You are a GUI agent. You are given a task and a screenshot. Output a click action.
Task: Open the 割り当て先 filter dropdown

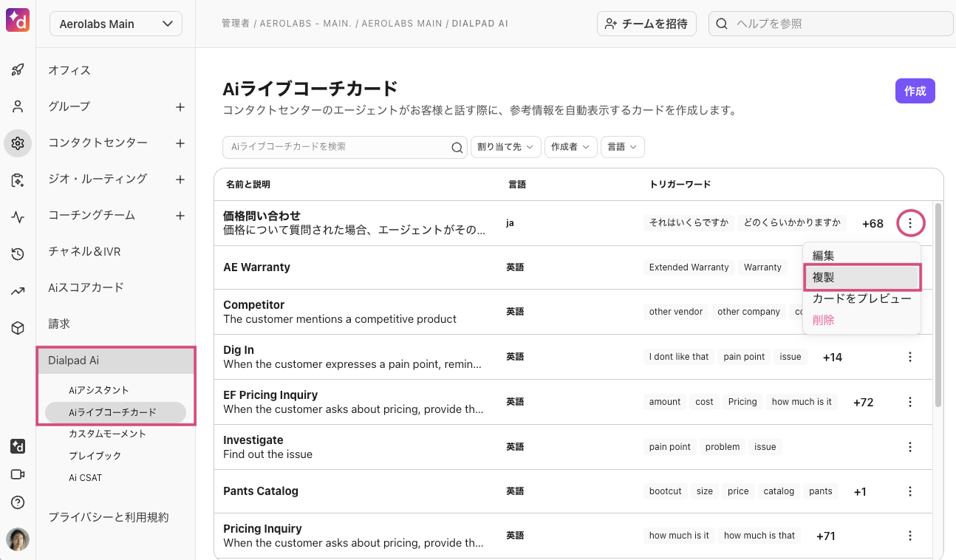(505, 147)
